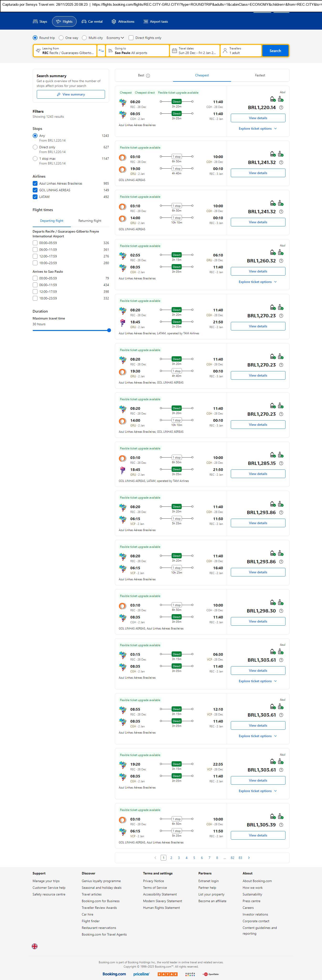322x980 pixels.
Task: Switch to the Fastest results tab
Action: point(260,75)
